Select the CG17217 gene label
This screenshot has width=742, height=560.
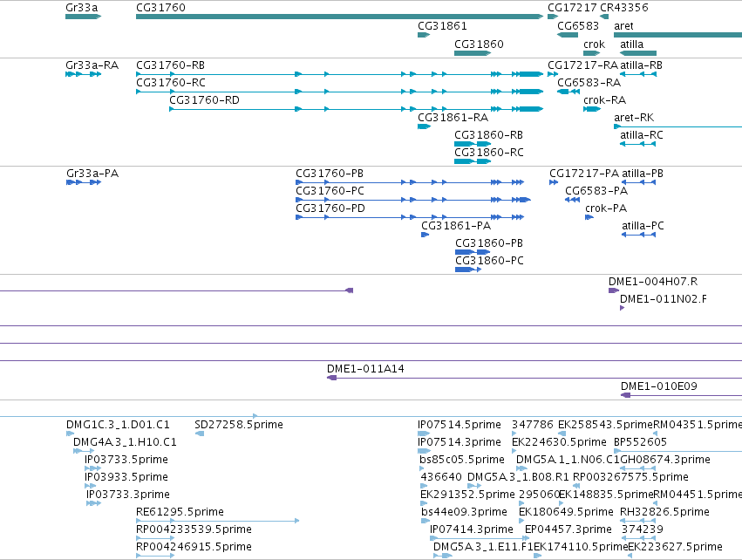tap(572, 8)
